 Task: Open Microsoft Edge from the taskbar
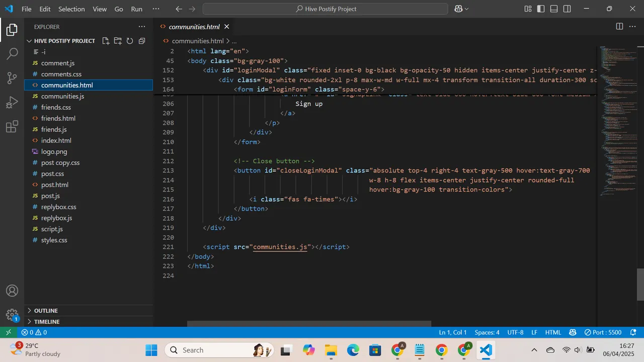click(x=353, y=350)
